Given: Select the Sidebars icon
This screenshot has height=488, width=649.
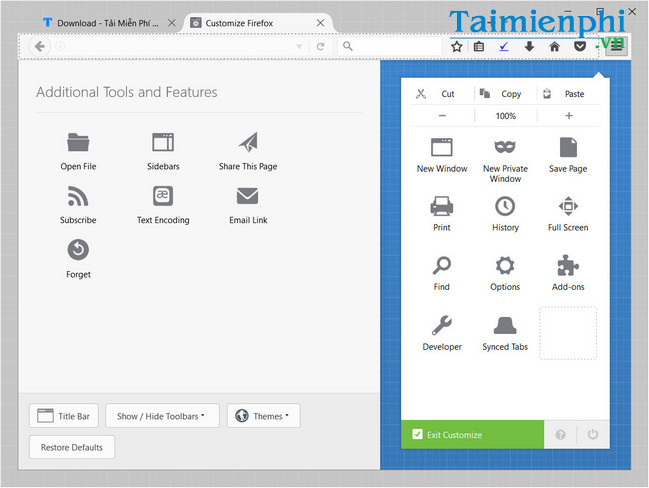Looking at the screenshot, I should 163,142.
